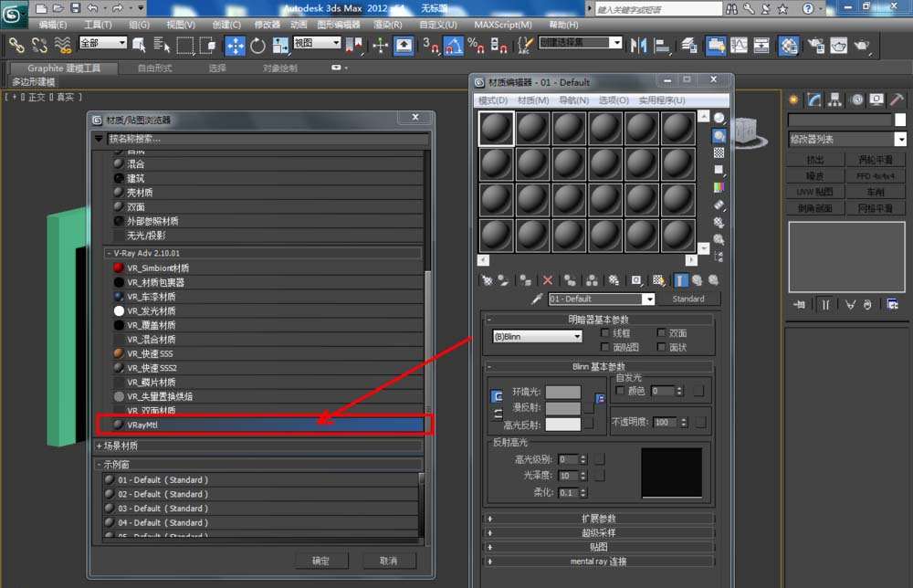Viewport: 913px width, 588px height.
Task: Enable the 面贴图 (Face Map) checkbox
Action: tap(604, 347)
